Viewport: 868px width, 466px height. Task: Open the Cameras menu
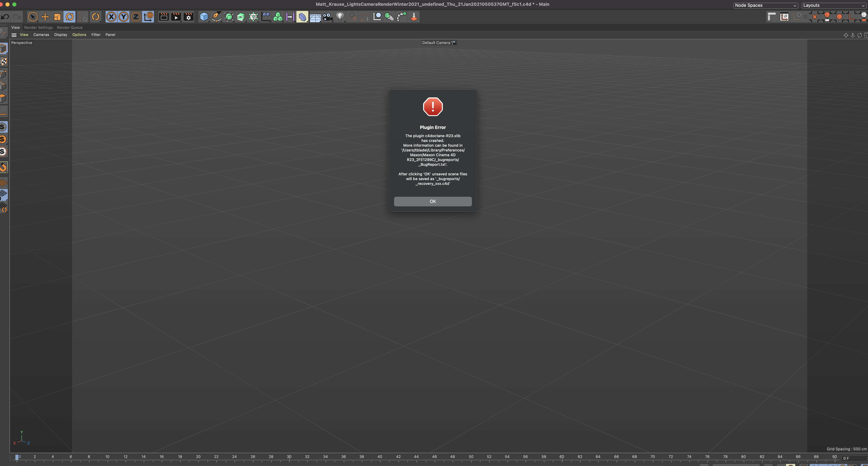pos(41,35)
